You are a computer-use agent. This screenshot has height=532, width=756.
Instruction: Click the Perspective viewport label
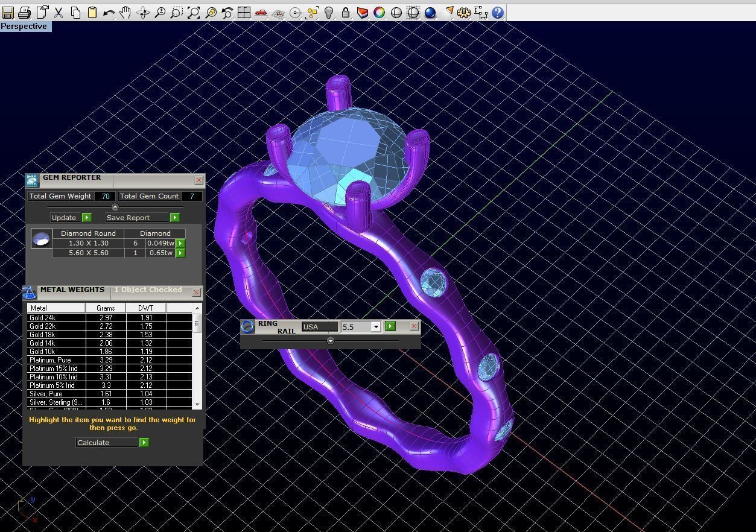[x=24, y=27]
